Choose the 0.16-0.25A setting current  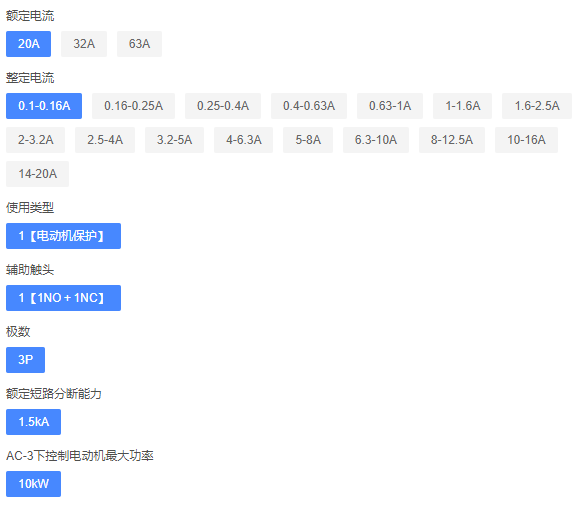(x=134, y=106)
